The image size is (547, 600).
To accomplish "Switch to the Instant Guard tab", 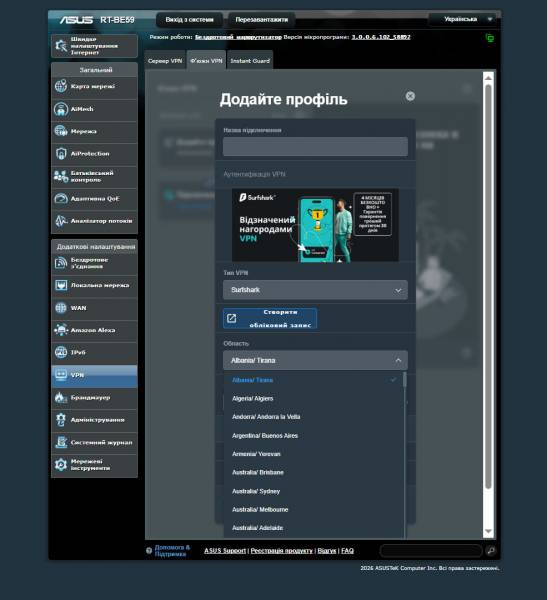I will [x=250, y=60].
